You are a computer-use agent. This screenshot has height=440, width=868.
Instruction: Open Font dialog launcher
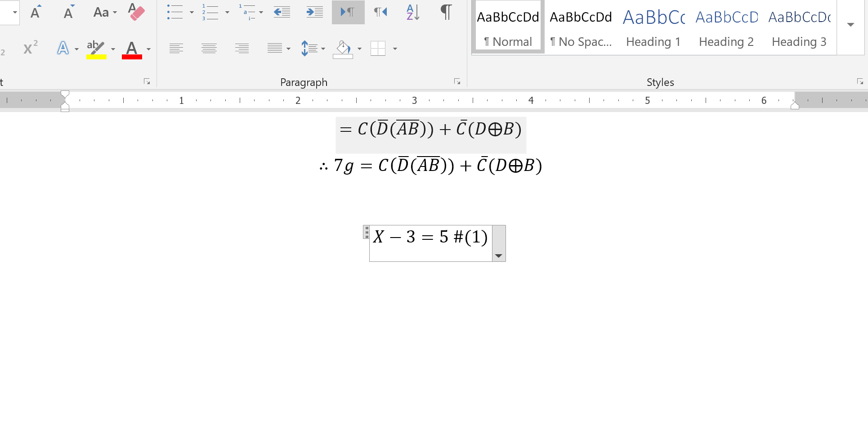147,81
